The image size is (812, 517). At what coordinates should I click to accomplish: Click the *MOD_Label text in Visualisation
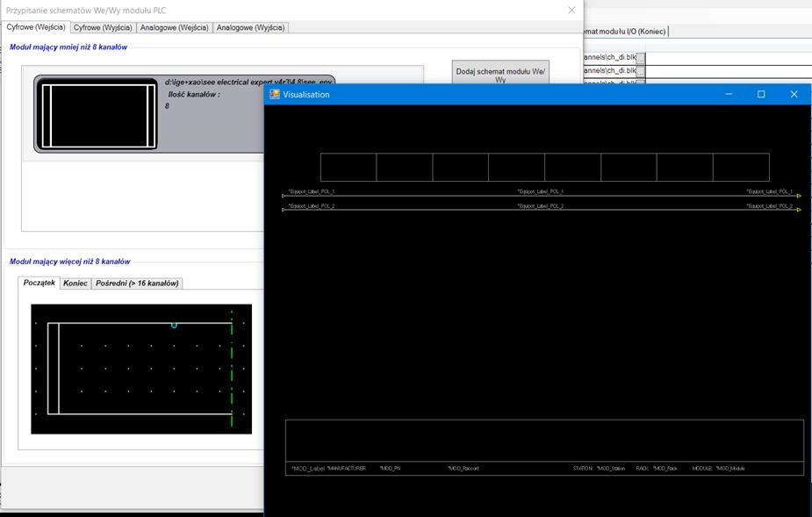308,469
